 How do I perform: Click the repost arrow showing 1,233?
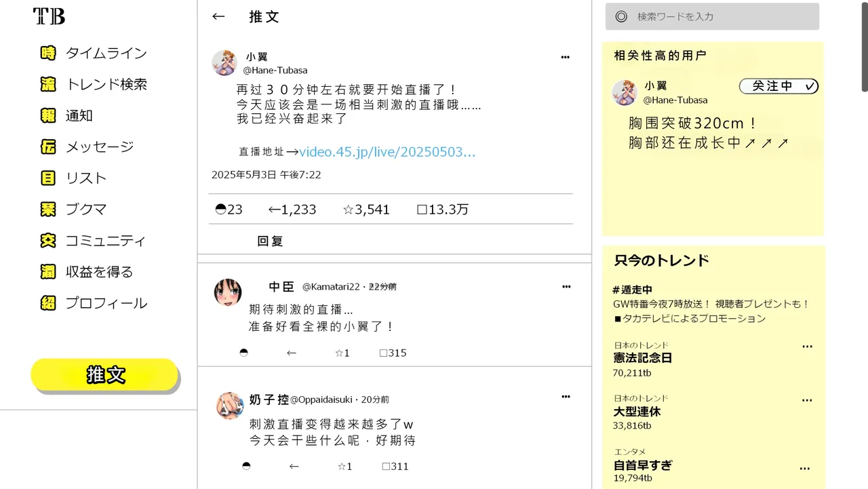click(x=274, y=210)
